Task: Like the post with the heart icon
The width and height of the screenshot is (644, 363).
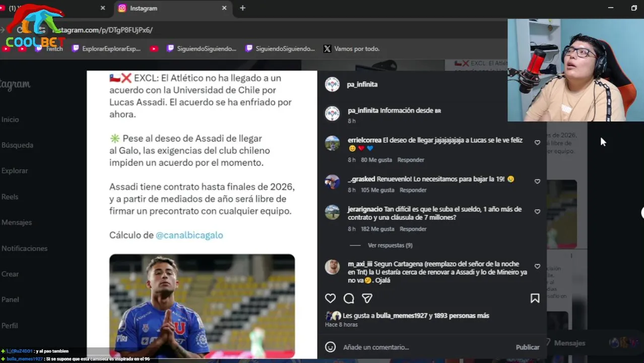Action: point(330,298)
